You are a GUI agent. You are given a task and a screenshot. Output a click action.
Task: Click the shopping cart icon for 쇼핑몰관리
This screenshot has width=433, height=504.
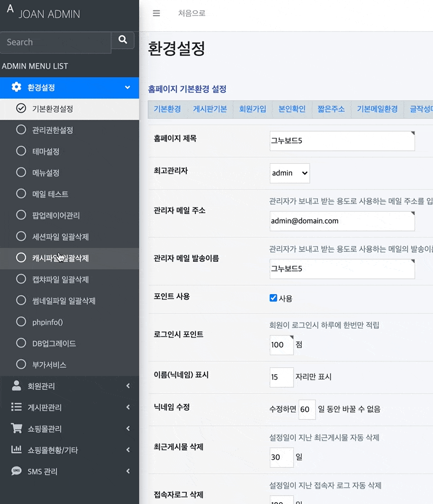[x=17, y=428]
